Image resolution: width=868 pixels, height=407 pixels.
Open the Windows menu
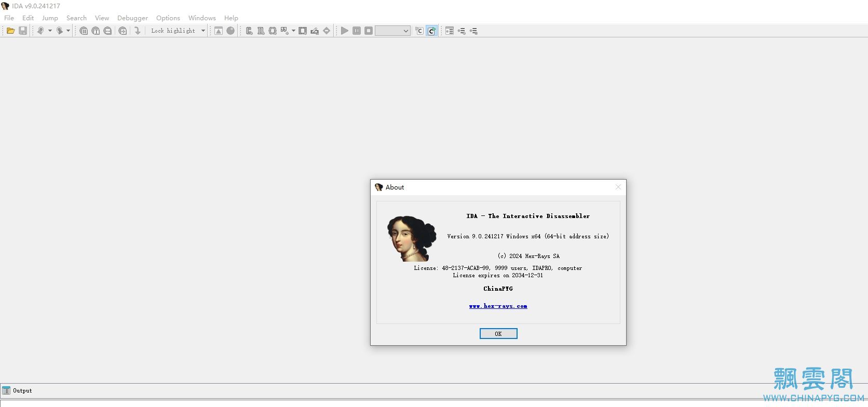pos(202,18)
